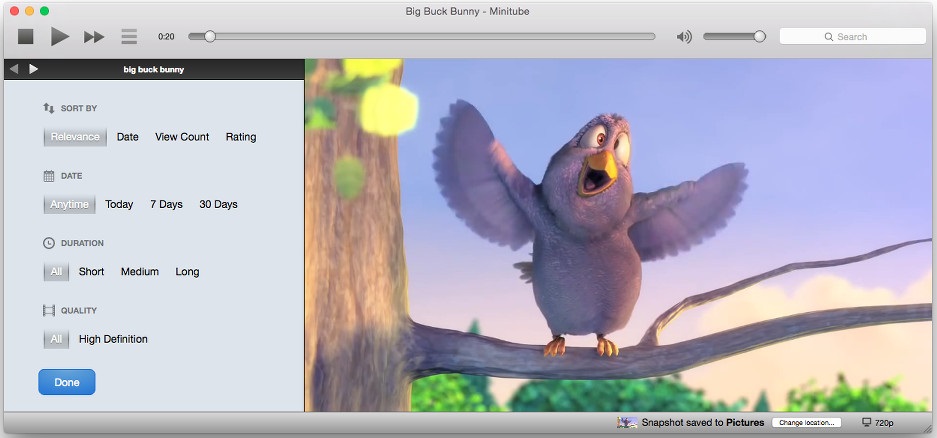The width and height of the screenshot is (937, 438).
Task: Mute audio using the speaker icon
Action: [684, 37]
